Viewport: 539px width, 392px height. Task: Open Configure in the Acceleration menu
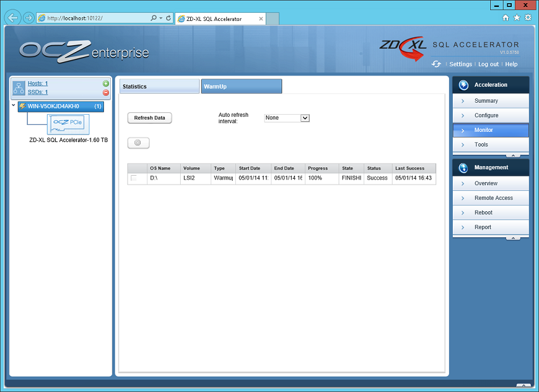[x=491, y=115]
